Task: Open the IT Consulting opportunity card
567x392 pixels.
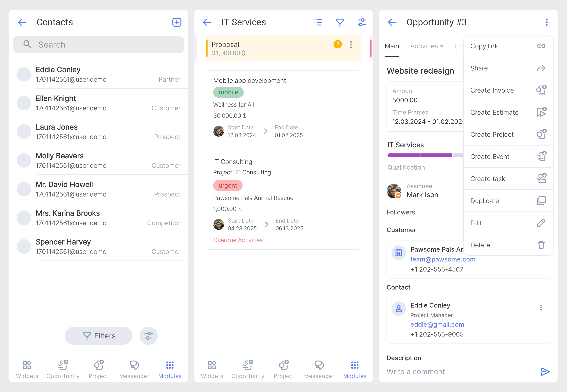Action: (x=283, y=201)
